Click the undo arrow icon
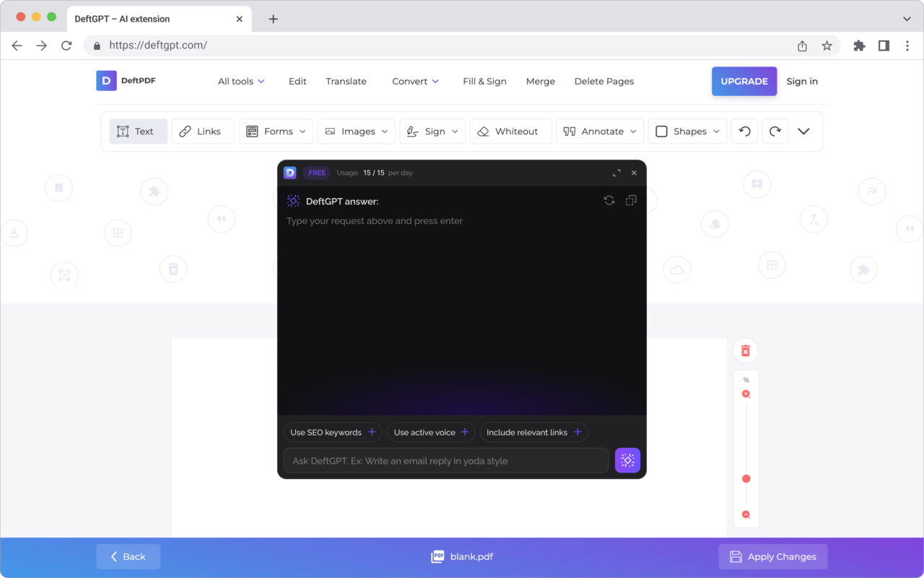The width and height of the screenshot is (924, 578). click(745, 131)
